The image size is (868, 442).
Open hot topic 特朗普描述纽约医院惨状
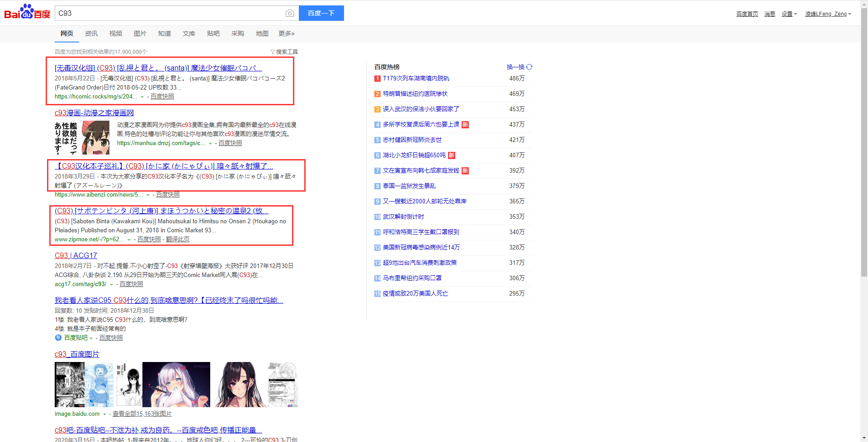click(415, 94)
